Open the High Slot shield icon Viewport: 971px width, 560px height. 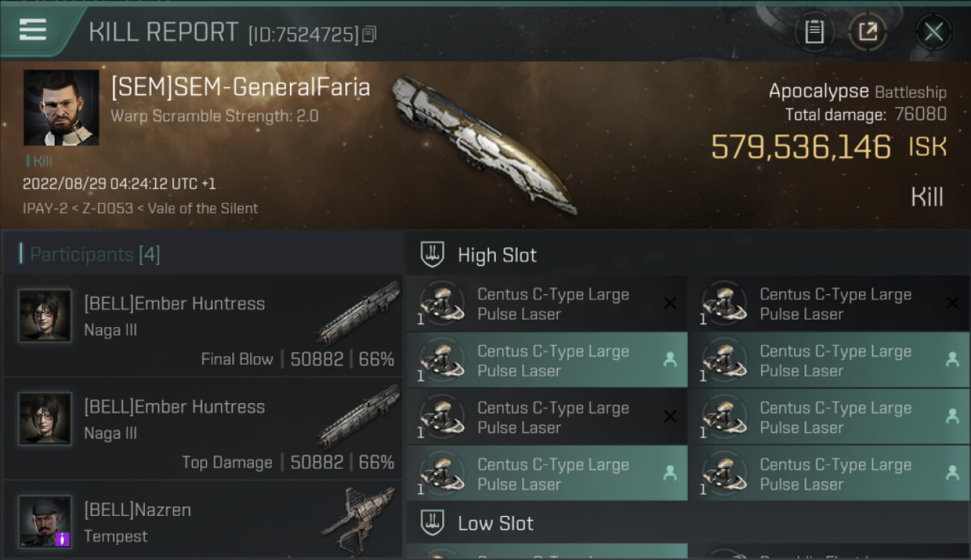point(433,255)
